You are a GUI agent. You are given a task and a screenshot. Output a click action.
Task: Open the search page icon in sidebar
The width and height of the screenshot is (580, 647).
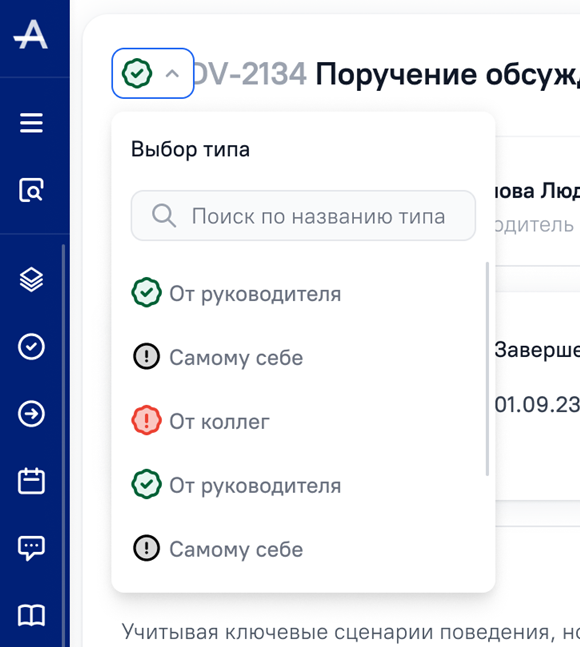[x=31, y=190]
